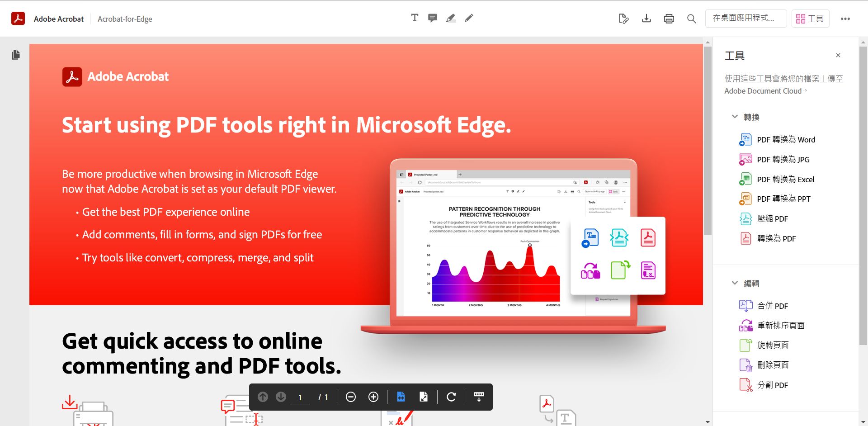Close the 工具 panel
The image size is (868, 426).
click(838, 55)
